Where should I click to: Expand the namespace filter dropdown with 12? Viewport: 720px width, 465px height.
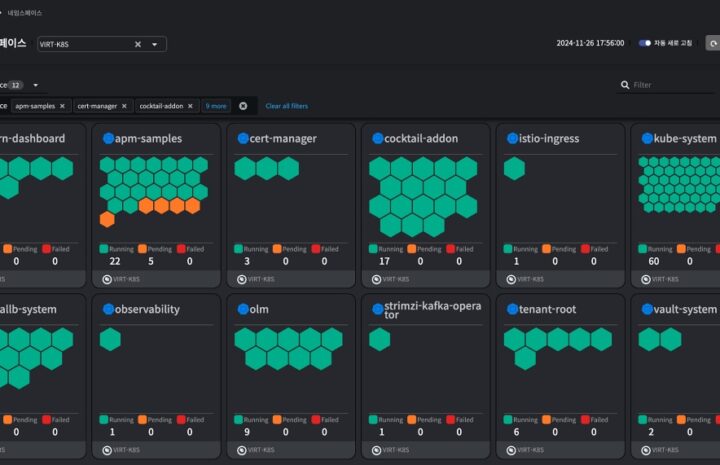tap(36, 85)
